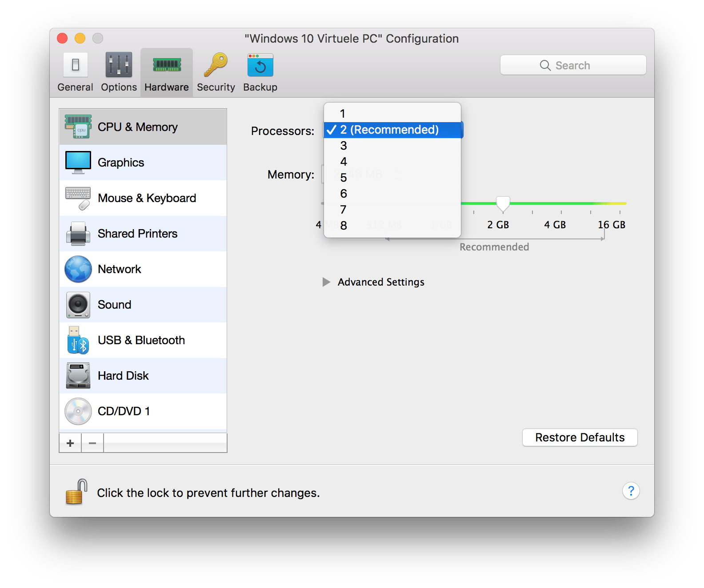
Task: Select the CPU & Memory chip icon
Action: [78, 127]
